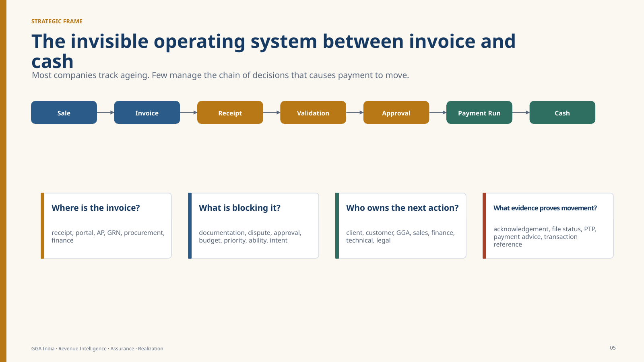Click text starting 'acknowledgement, file status, PTP'

(x=545, y=237)
